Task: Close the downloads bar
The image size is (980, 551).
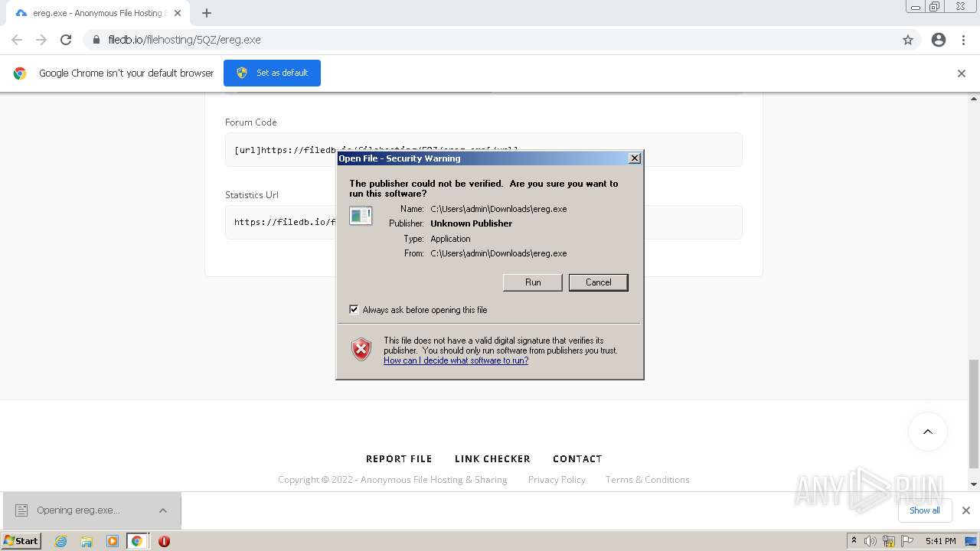Action: coord(966,510)
